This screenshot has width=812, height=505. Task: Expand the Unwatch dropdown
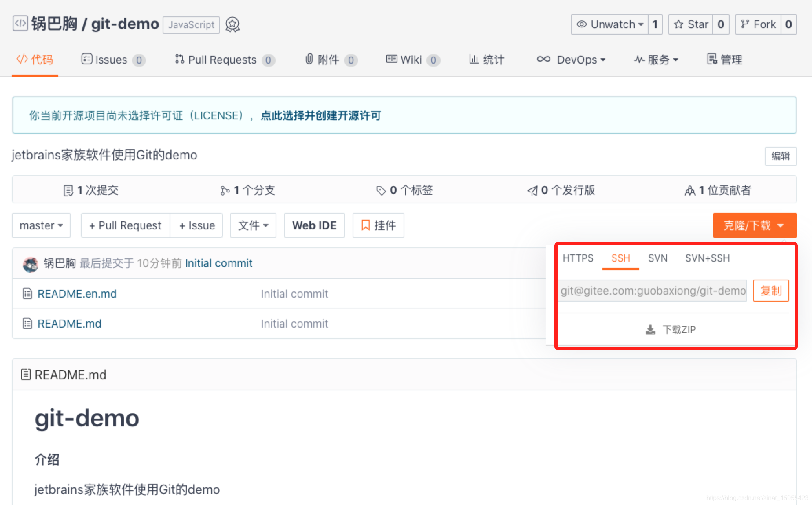[x=610, y=24]
